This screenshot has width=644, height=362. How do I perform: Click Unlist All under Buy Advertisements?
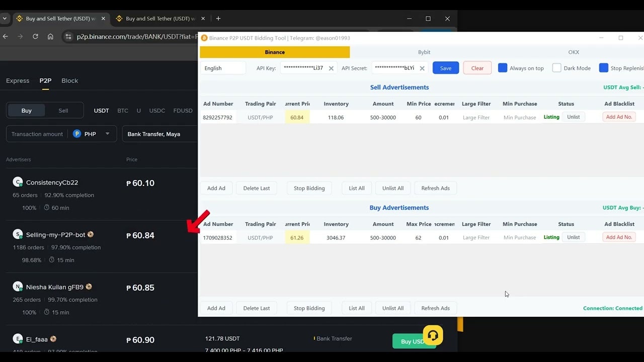click(x=393, y=308)
